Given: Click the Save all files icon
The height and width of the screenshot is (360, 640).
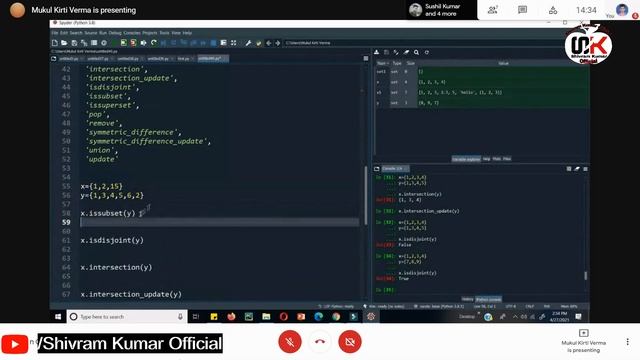Looking at the screenshot, I should 84,43.
